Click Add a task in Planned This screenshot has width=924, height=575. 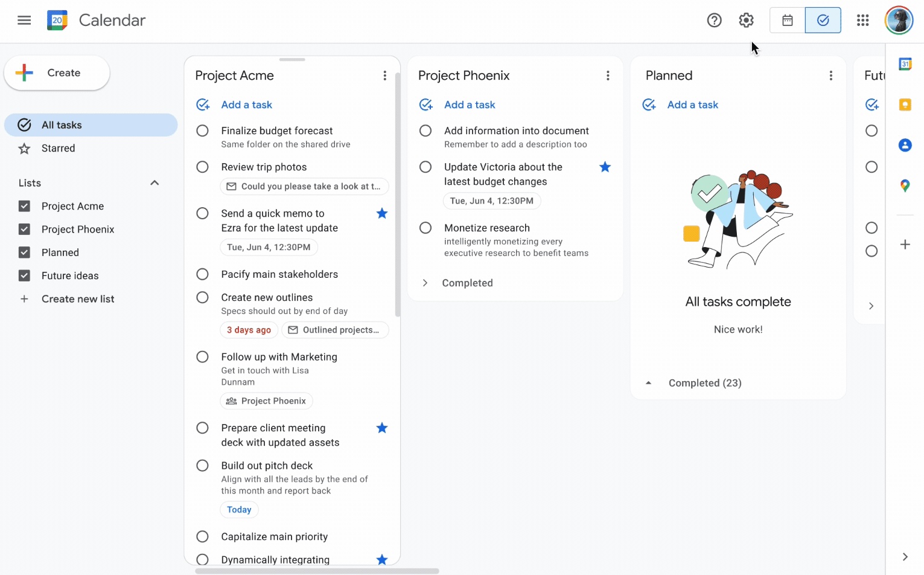point(692,105)
